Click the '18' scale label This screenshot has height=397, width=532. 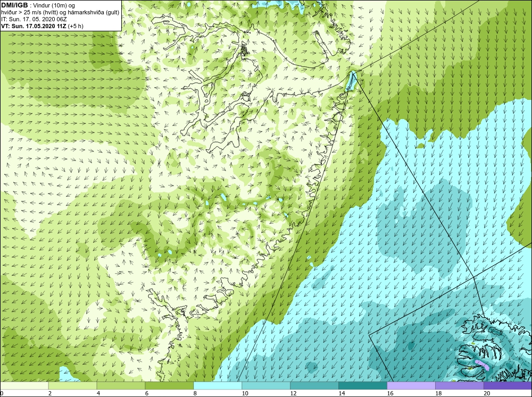point(438,393)
